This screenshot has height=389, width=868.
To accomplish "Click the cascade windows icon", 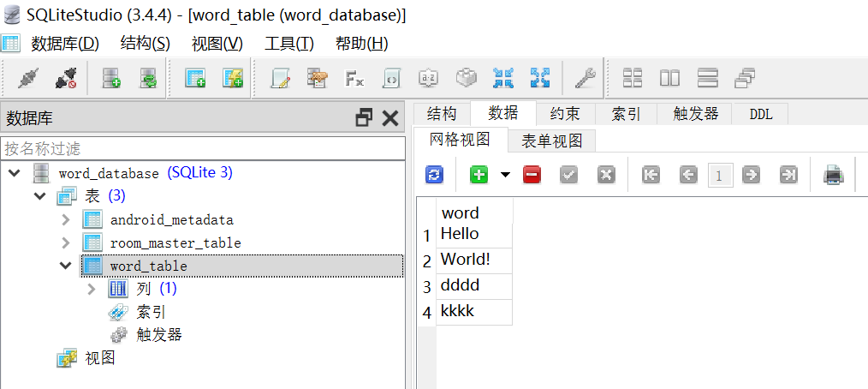I will point(745,79).
